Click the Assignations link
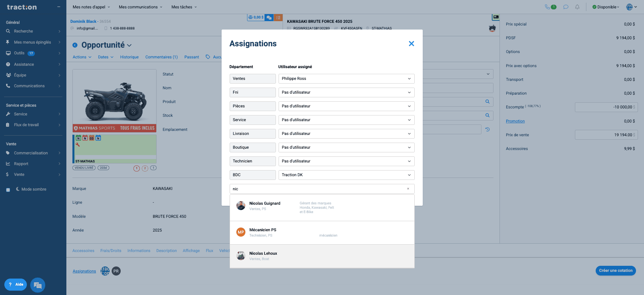This screenshot has width=644, height=295. 84,271
